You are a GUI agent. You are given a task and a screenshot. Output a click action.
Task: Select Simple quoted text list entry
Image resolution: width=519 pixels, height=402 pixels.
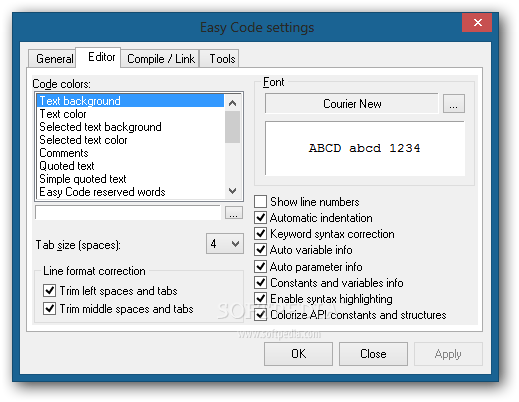(130, 179)
